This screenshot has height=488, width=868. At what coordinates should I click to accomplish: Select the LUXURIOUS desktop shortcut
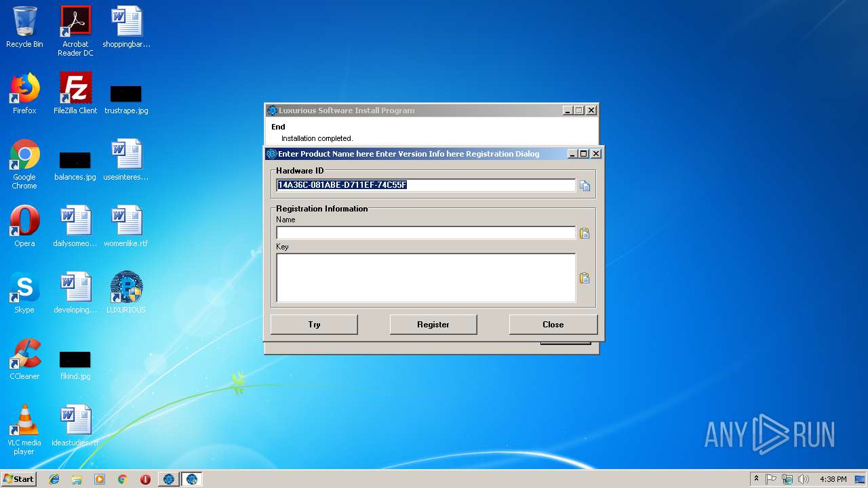point(126,293)
